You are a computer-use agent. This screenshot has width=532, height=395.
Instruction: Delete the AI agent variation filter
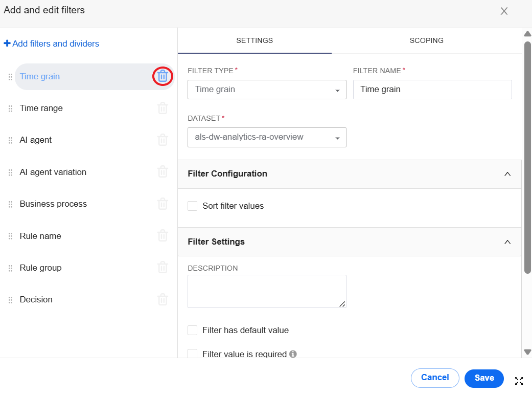pos(163,171)
